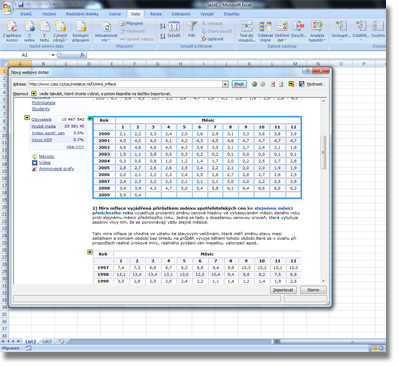Open the Obyvatelé link
Screen dimensions: 398x366
42,119
